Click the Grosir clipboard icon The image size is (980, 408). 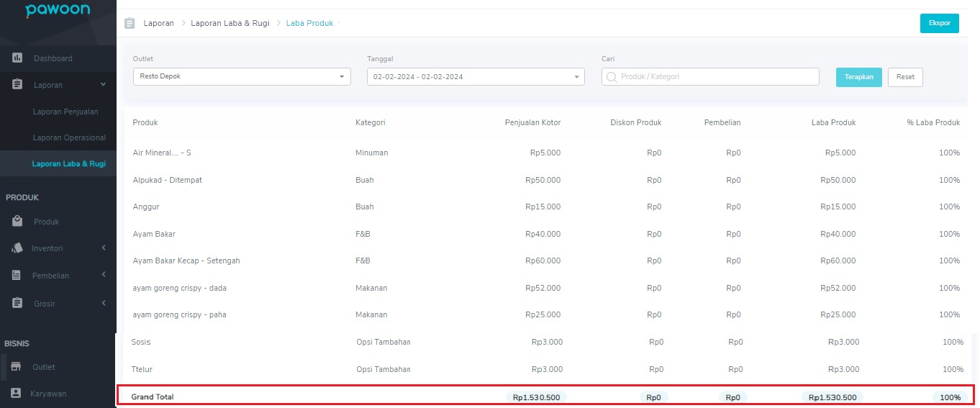coord(17,303)
